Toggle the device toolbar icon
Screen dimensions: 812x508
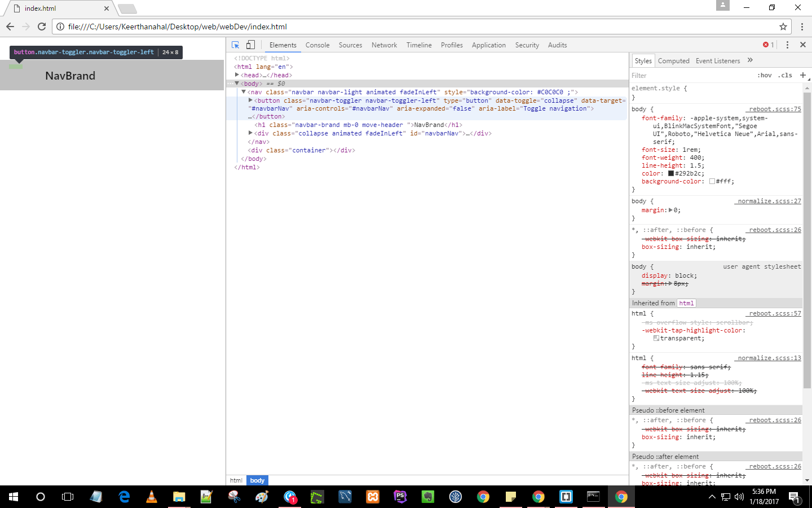(250, 45)
